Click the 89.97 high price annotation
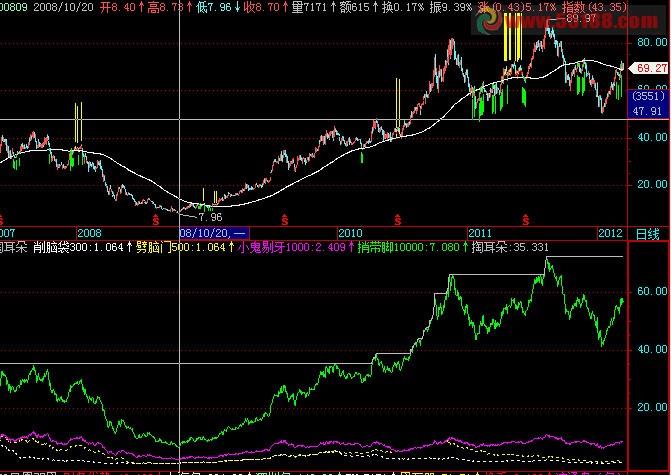Image resolution: width=671 pixels, height=475 pixels. click(580, 18)
